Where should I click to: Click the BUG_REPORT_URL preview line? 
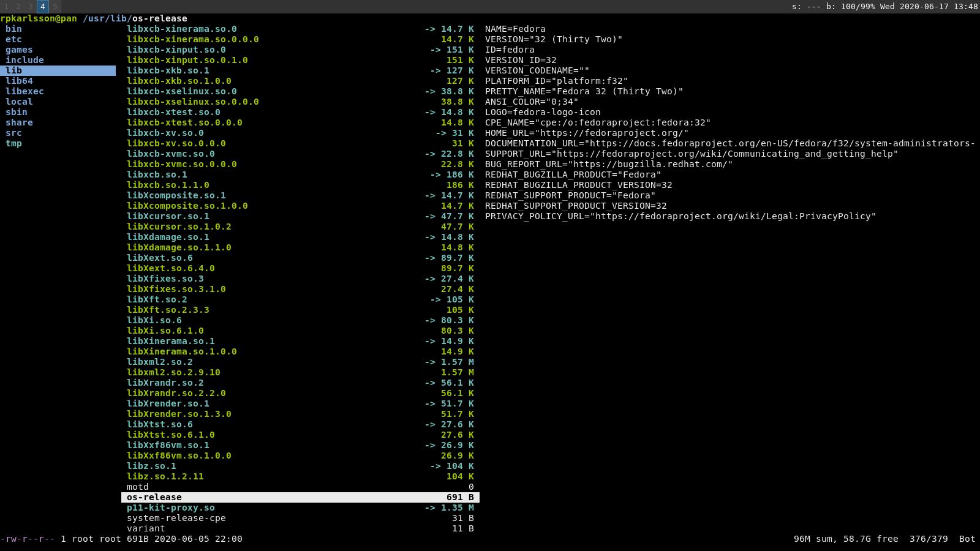[x=609, y=164]
